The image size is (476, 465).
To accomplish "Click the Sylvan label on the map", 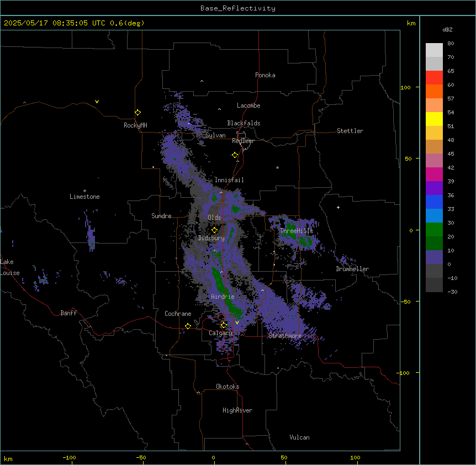I will [x=215, y=135].
